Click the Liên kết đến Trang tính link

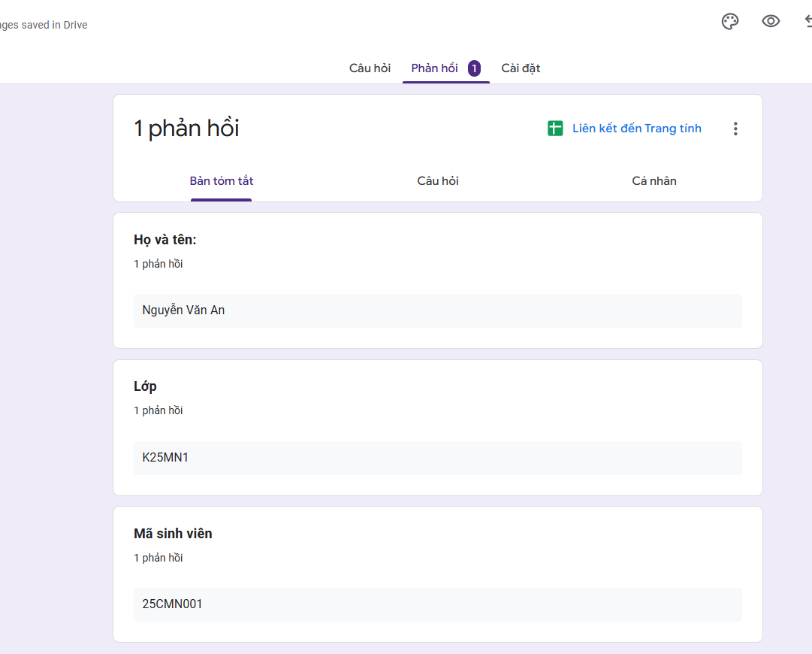(636, 129)
